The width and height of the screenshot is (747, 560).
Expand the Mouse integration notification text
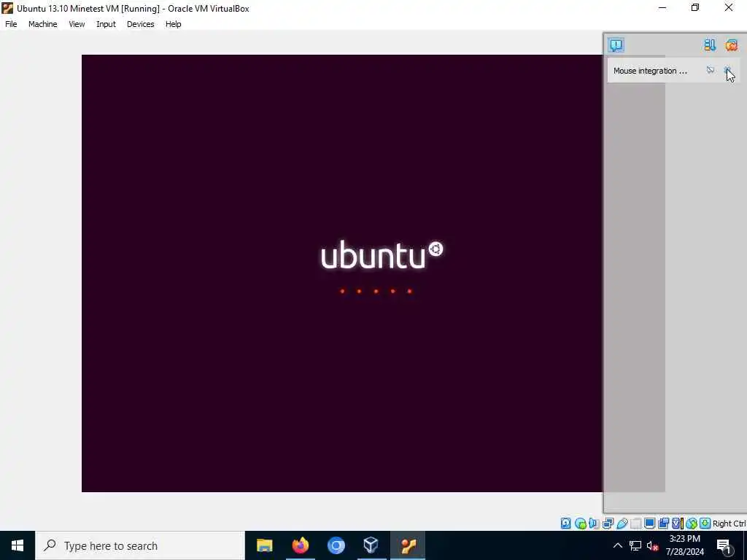[x=650, y=71]
